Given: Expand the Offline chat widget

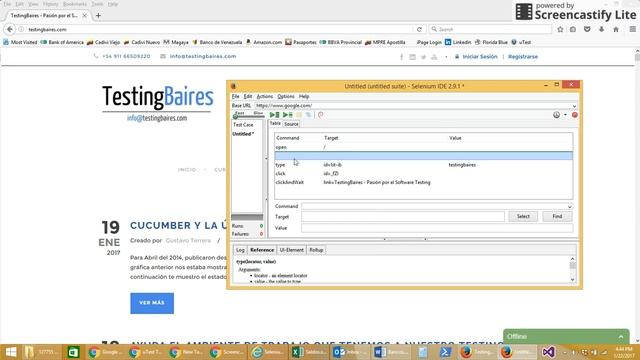Looking at the screenshot, I should [x=566, y=337].
